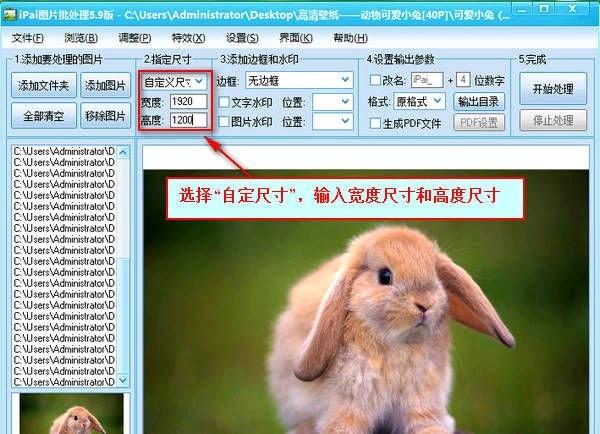Click the 宽度 width input field
This screenshot has width=600, height=434.
188,101
